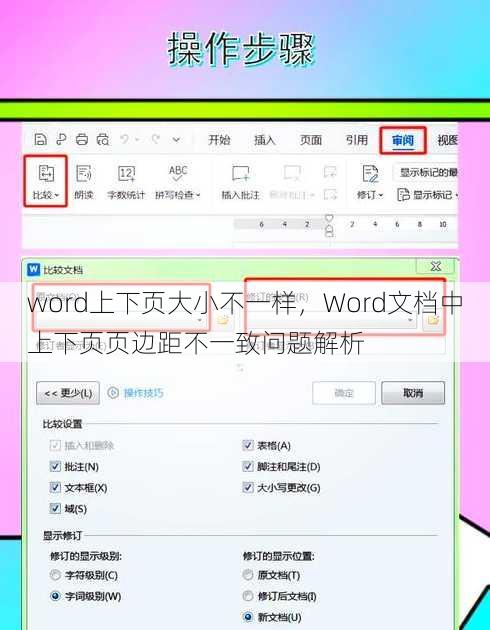Click the W logo in 比较文档 title bar
This screenshot has width=490, height=630.
click(33, 269)
